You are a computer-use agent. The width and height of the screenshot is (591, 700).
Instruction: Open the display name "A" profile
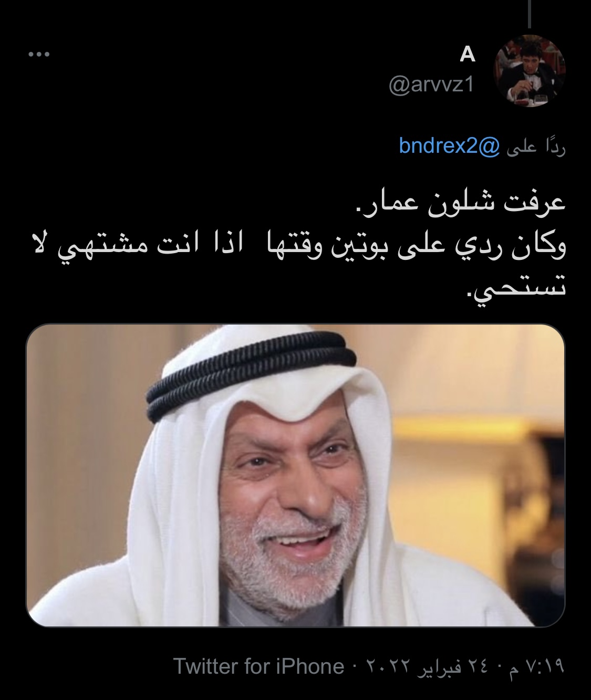[467, 54]
